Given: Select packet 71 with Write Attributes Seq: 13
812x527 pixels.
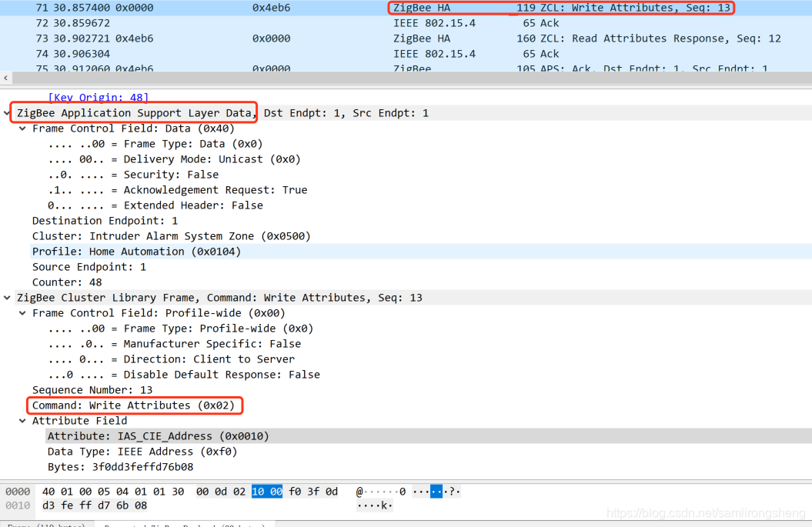Looking at the screenshot, I should click(x=231, y=8).
